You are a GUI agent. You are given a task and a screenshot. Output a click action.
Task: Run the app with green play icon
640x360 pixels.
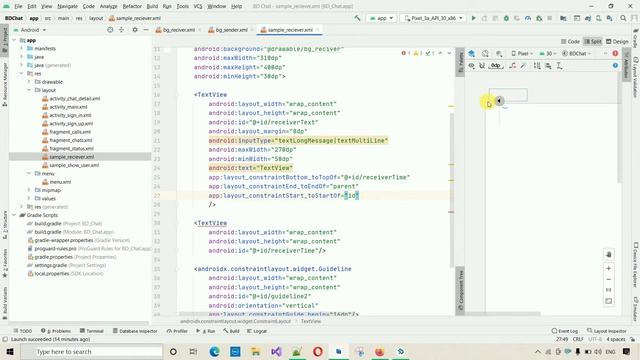click(x=473, y=18)
